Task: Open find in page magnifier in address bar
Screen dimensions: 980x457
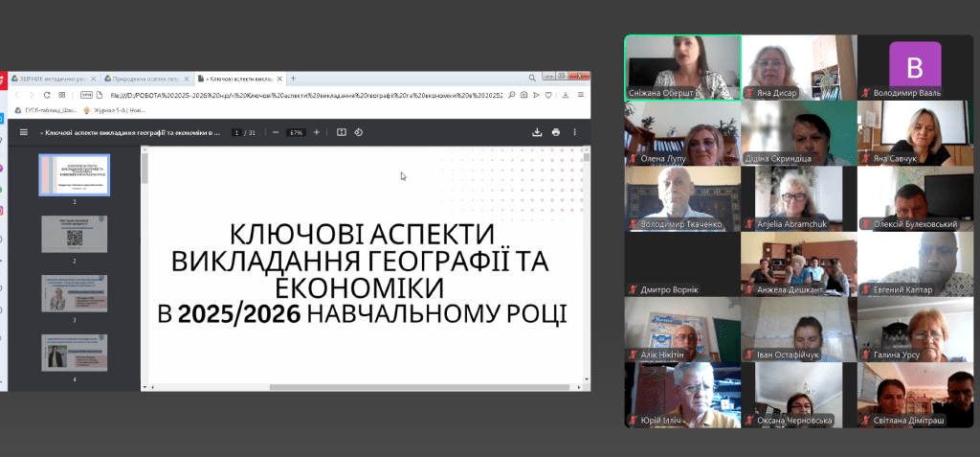Action: coord(511,95)
